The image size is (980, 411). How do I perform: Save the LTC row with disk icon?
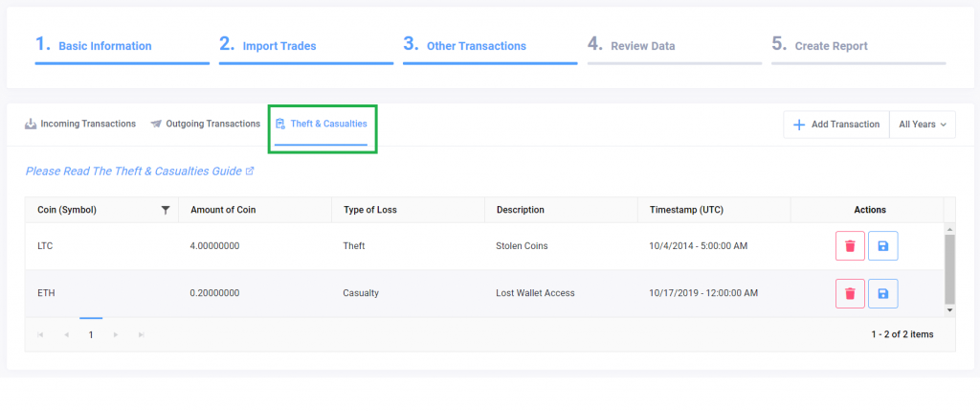[883, 246]
